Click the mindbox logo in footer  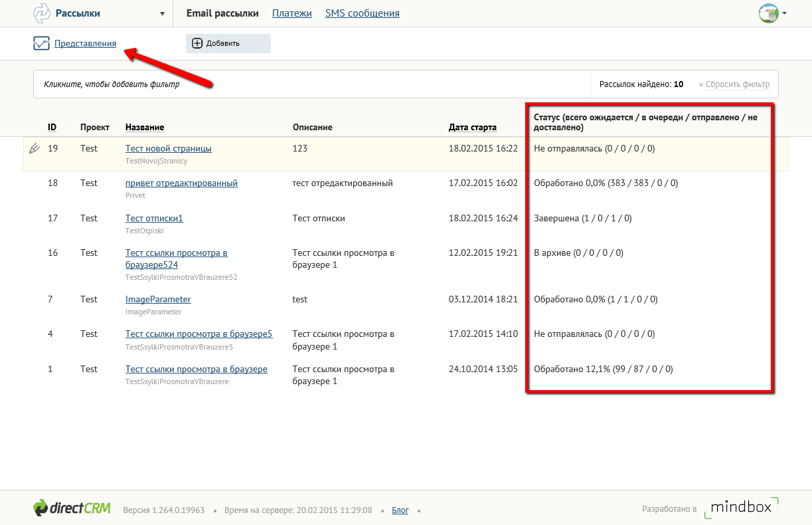pyautogui.click(x=742, y=506)
